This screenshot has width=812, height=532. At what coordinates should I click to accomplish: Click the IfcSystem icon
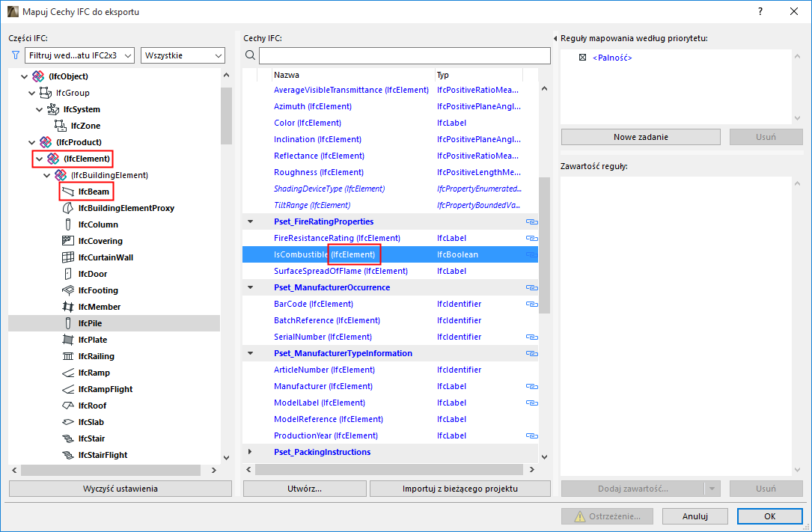pos(53,109)
